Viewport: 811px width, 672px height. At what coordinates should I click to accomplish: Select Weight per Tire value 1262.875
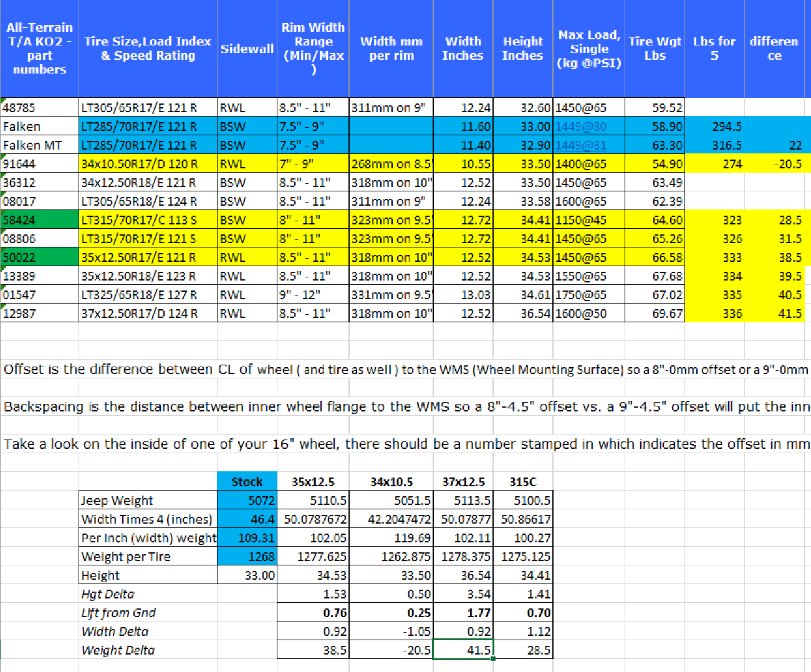(x=391, y=557)
